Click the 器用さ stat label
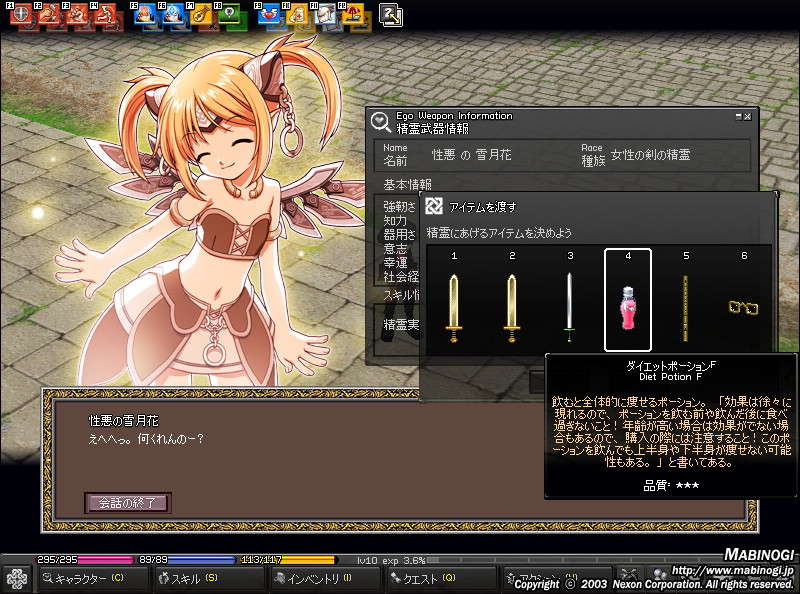The width and height of the screenshot is (800, 594). tap(399, 235)
